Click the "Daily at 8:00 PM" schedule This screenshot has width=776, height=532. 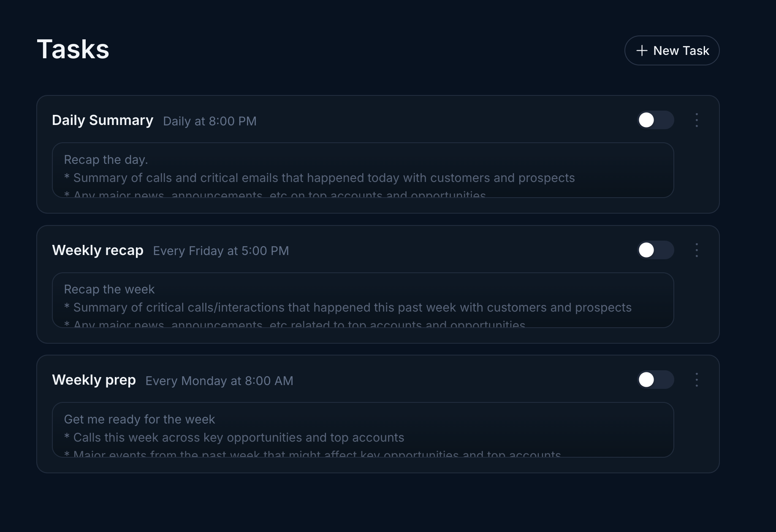(209, 121)
